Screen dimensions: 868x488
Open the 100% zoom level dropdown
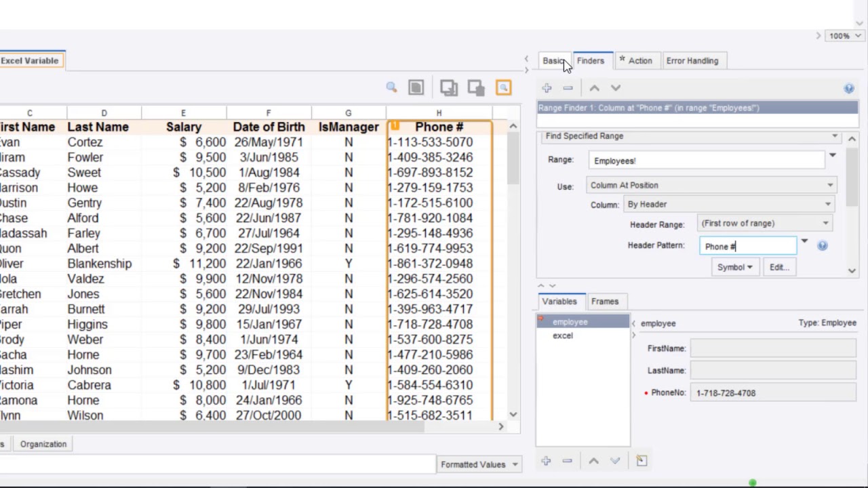point(844,36)
